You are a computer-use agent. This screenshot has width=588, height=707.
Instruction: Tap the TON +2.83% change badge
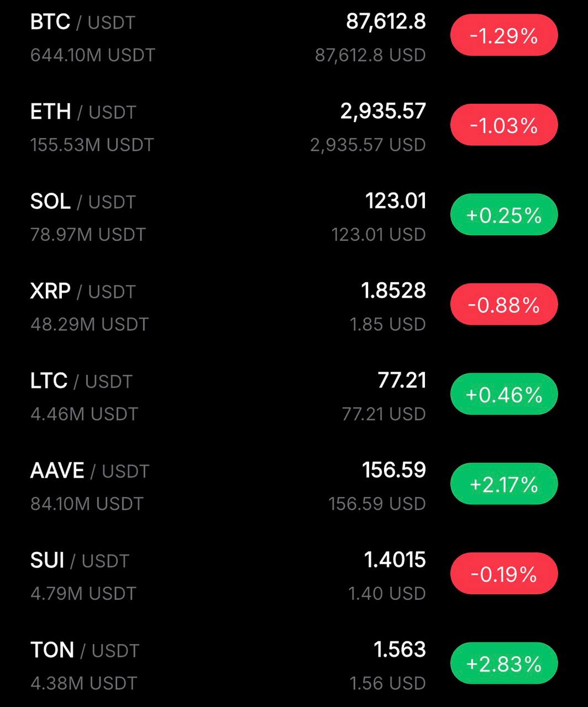503,663
